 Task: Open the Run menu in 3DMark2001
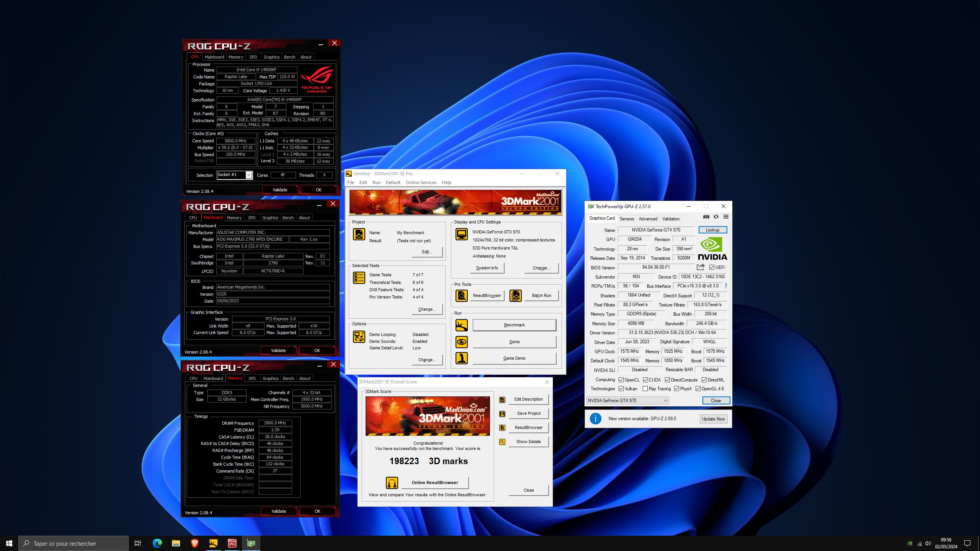pyautogui.click(x=376, y=183)
